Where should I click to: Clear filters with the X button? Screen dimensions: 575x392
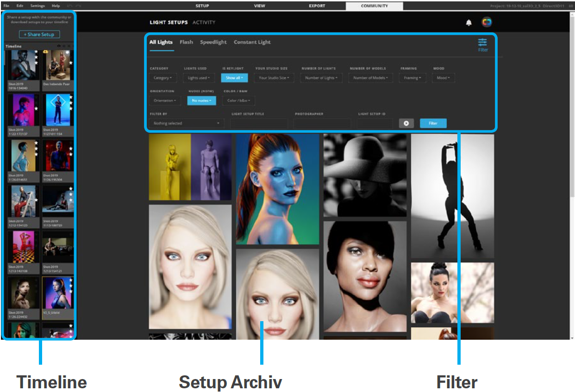coord(406,124)
